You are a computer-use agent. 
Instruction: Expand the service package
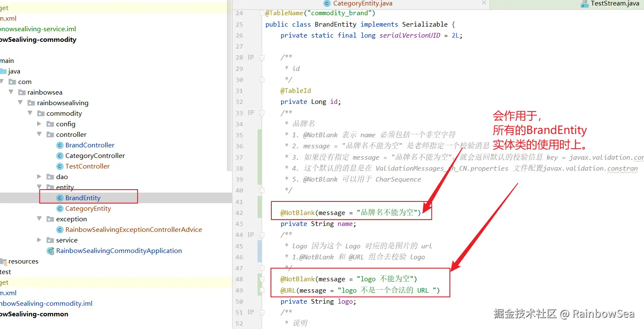point(39,240)
